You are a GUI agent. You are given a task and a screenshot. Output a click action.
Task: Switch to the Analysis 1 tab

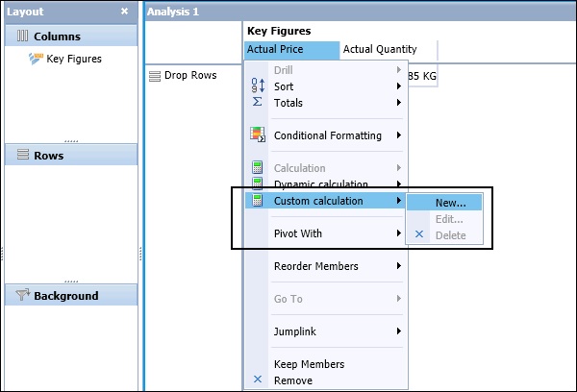[173, 12]
